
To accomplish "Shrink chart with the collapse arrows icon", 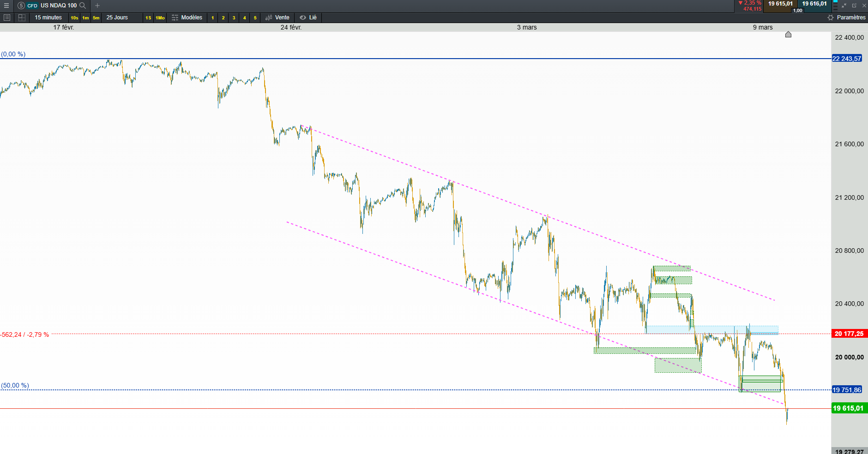I will (x=844, y=6).
